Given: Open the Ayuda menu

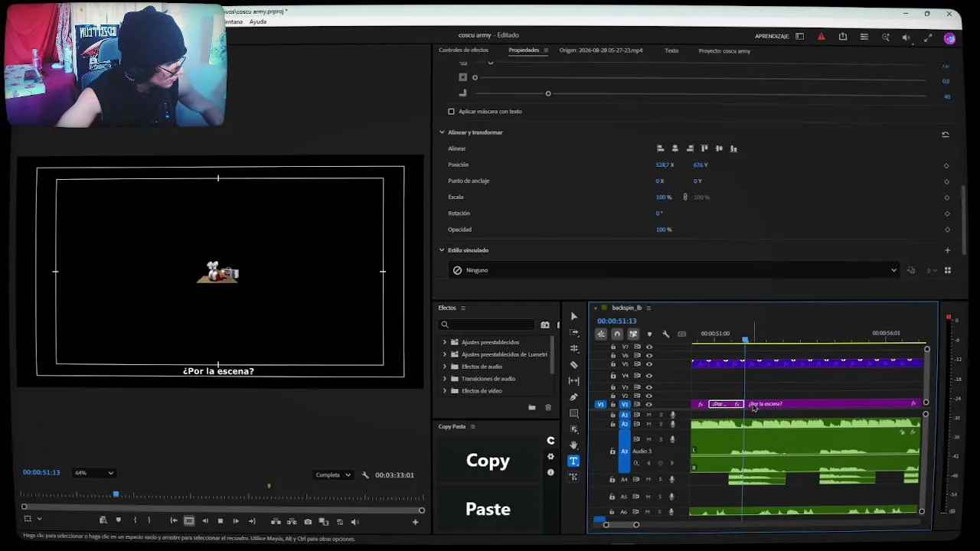Looking at the screenshot, I should (258, 21).
